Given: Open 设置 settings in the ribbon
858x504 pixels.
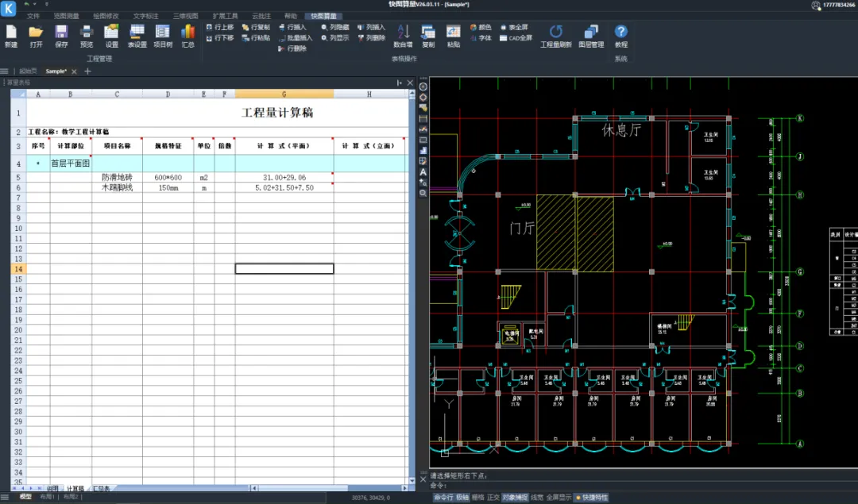Looking at the screenshot, I should pos(112,36).
